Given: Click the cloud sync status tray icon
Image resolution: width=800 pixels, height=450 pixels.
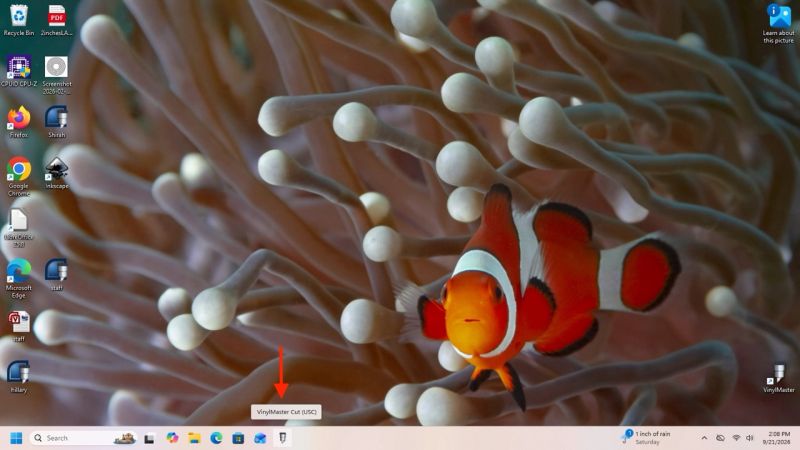Looking at the screenshot, I should [x=720, y=438].
